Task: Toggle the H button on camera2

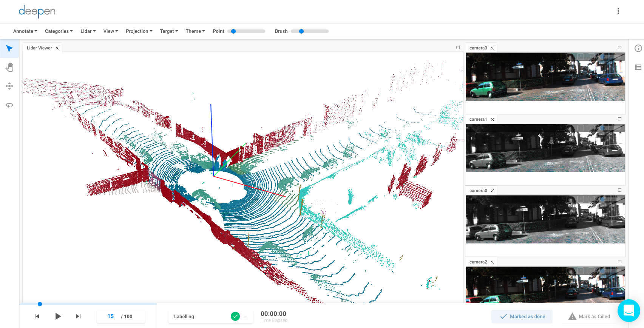Action: [591, 271]
